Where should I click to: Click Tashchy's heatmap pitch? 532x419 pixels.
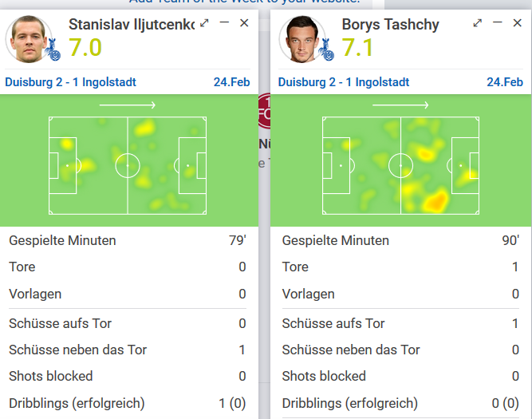tap(400, 166)
